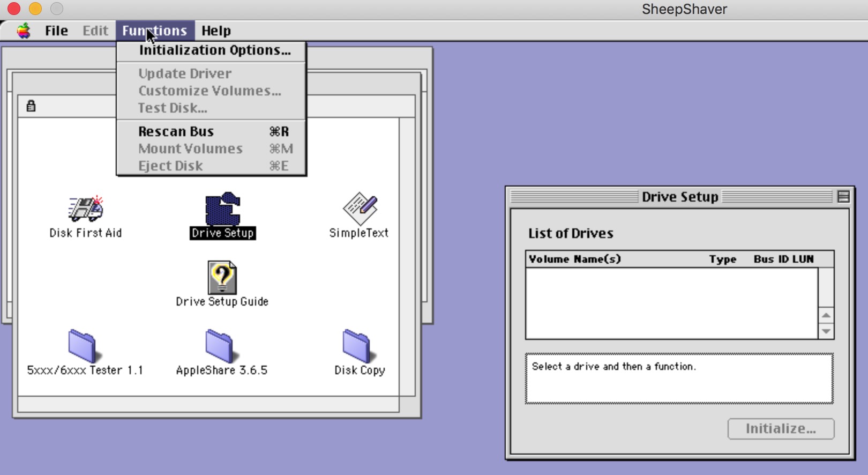Screen dimensions: 868x475
Task: Click the SheepShaver window title
Action: tap(684, 9)
